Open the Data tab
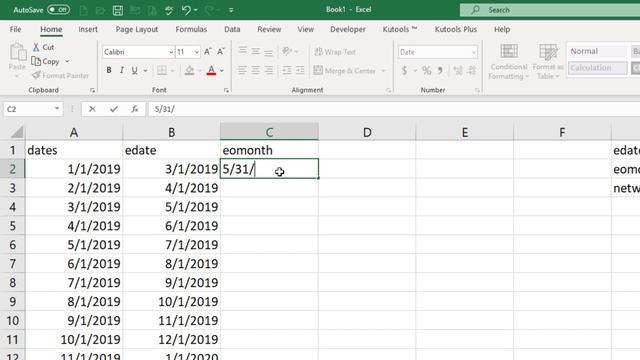The width and height of the screenshot is (640, 360). [x=232, y=29]
